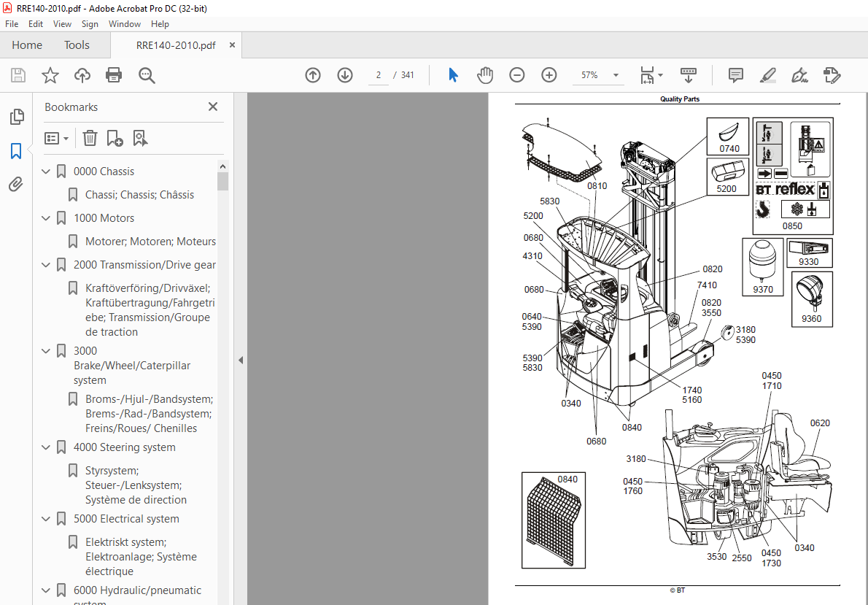This screenshot has height=605, width=868.
Task: Click the 0840 grid part thumbnail
Action: pyautogui.click(x=554, y=520)
